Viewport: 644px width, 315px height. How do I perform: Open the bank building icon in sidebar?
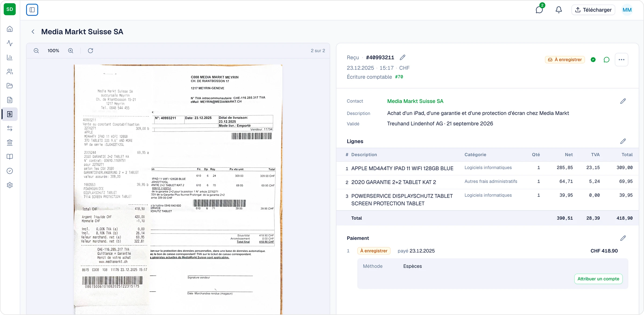tap(10, 142)
